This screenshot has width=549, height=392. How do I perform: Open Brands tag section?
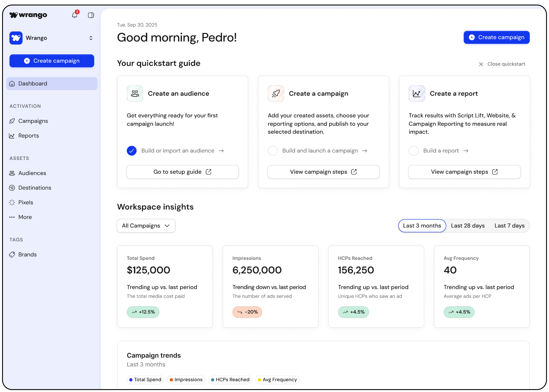27,254
